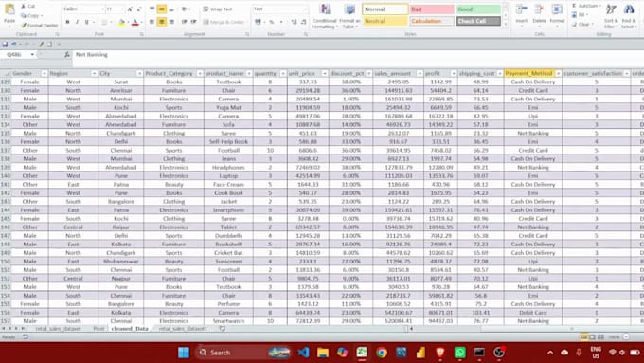Toggle Center horizontal alignment
This screenshot has width=644, height=363.
click(x=162, y=22)
